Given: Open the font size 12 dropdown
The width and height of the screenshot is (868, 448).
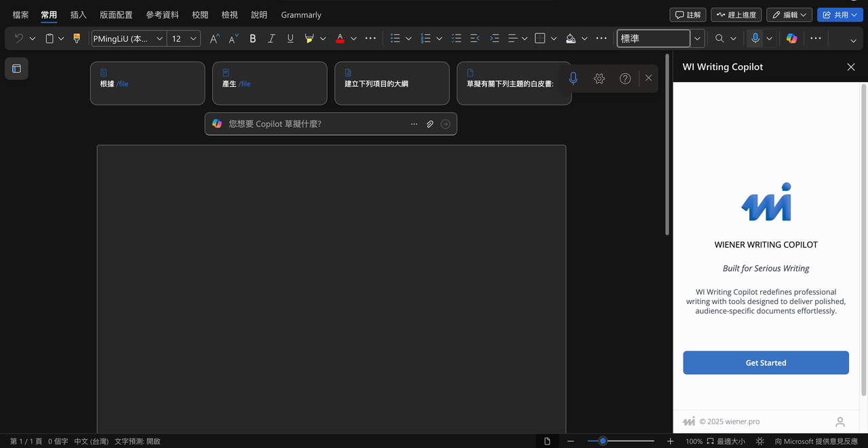Looking at the screenshot, I should tap(193, 39).
